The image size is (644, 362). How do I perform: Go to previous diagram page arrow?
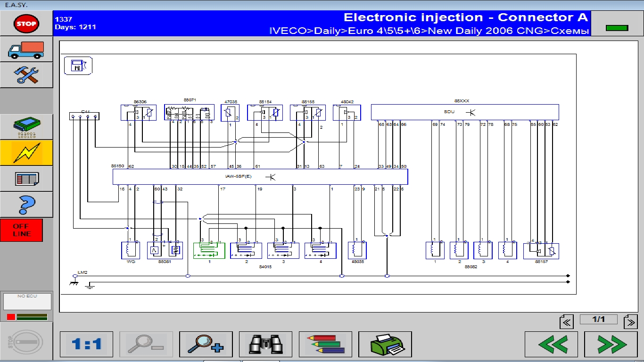(x=567, y=322)
